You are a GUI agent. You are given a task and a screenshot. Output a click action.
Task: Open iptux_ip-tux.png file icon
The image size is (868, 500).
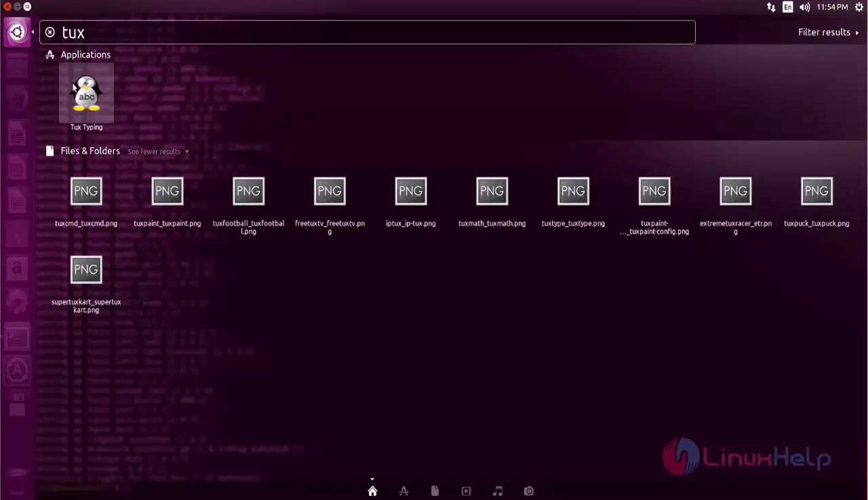click(410, 191)
